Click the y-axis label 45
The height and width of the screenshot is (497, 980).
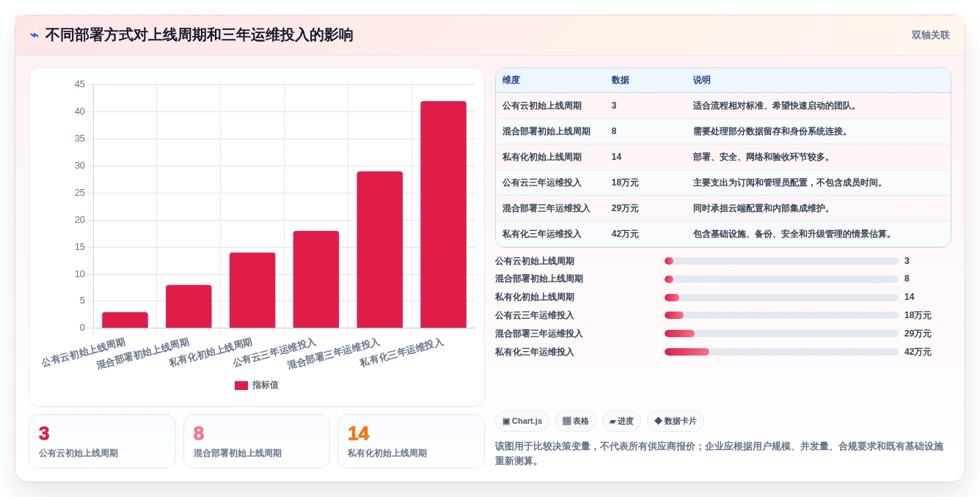[x=79, y=84]
